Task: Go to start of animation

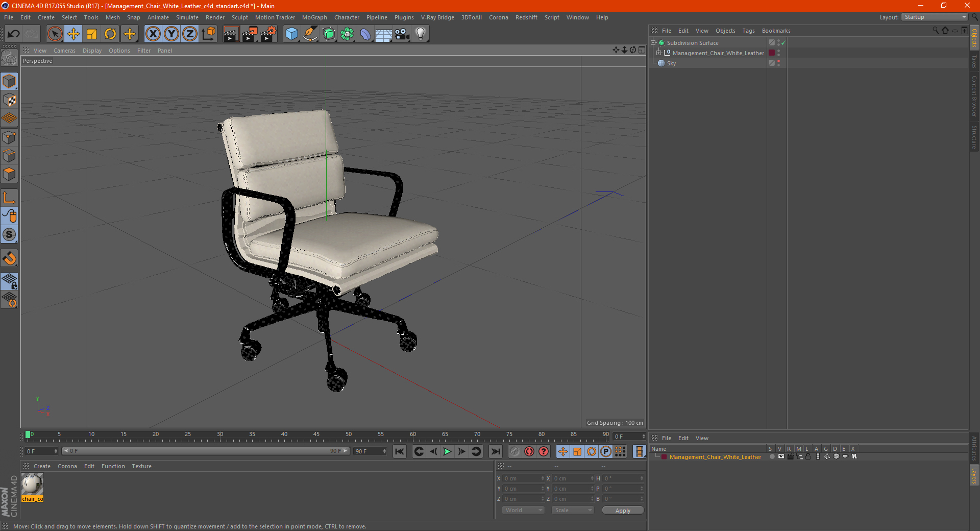Action: tap(400, 451)
